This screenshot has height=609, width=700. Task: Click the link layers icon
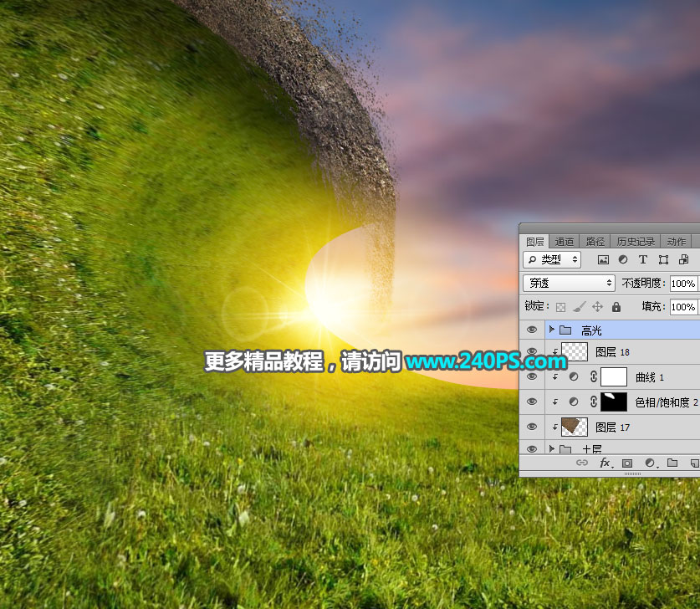(582, 463)
